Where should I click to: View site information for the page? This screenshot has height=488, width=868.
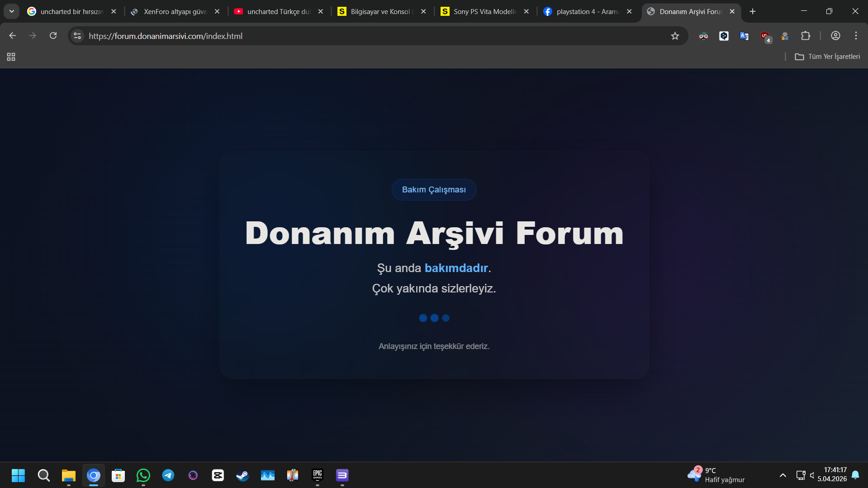pos(77,36)
